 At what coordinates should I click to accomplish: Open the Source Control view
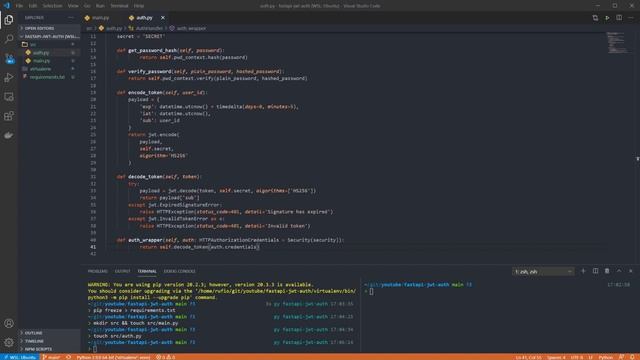[9, 58]
